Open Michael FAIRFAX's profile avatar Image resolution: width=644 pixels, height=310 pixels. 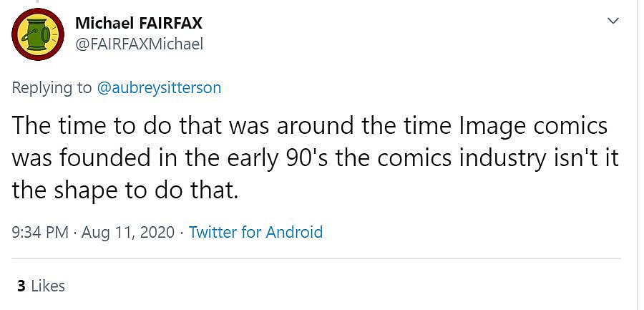coord(39,34)
